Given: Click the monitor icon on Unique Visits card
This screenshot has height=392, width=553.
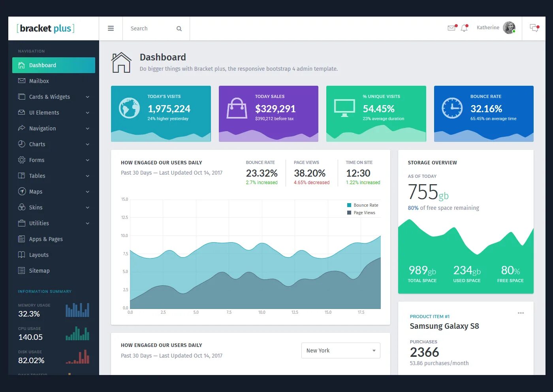Looking at the screenshot, I should [x=344, y=108].
